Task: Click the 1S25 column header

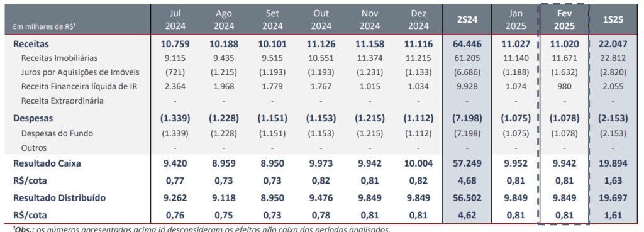Action: click(x=614, y=19)
